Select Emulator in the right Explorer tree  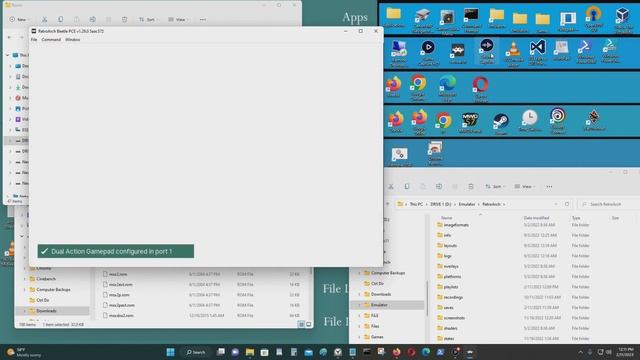379,305
